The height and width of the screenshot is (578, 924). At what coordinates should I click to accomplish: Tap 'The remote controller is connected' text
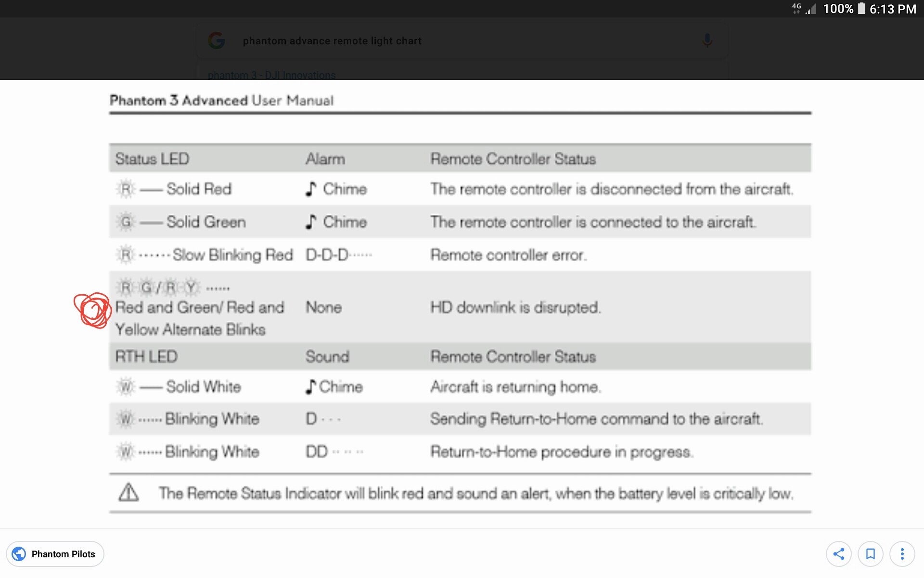[593, 222]
